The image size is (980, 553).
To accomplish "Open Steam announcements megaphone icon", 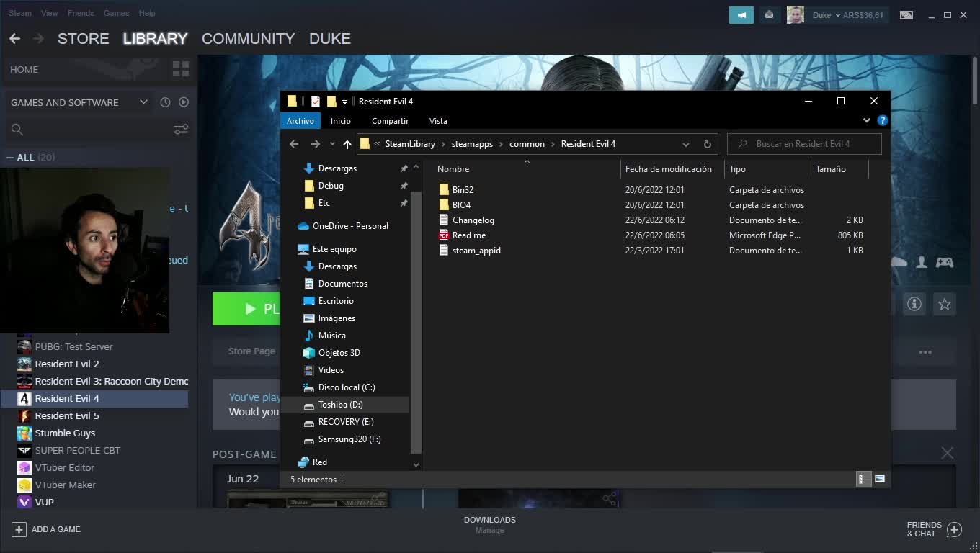I will coord(741,15).
